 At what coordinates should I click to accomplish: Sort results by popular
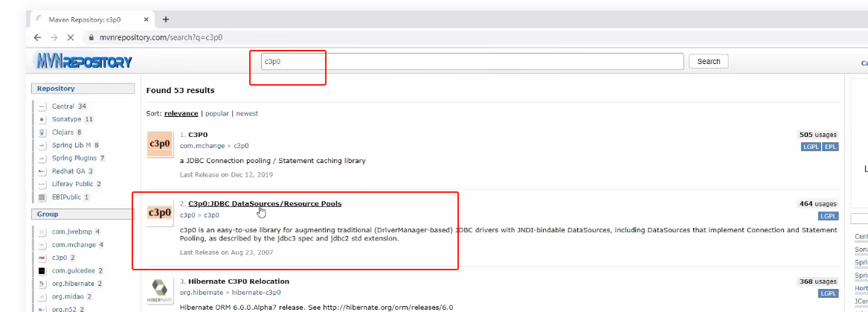click(217, 114)
